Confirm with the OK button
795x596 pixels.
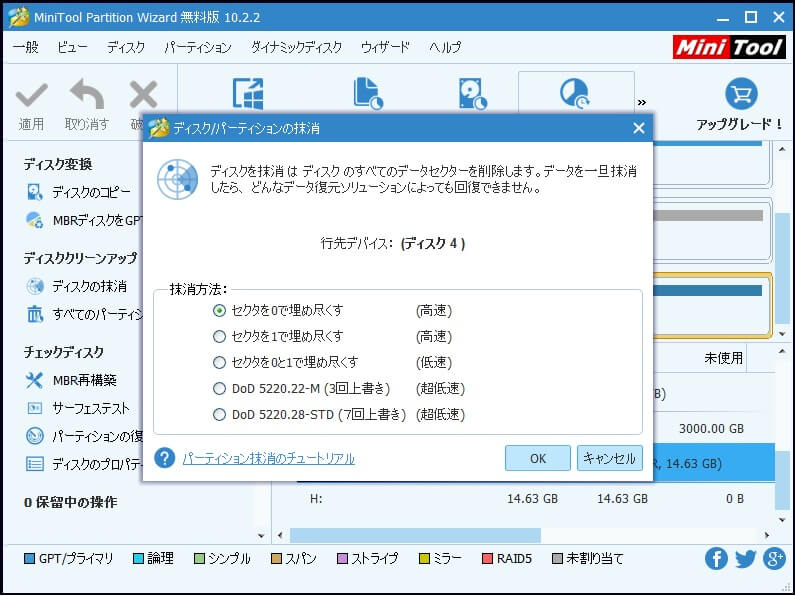click(538, 458)
